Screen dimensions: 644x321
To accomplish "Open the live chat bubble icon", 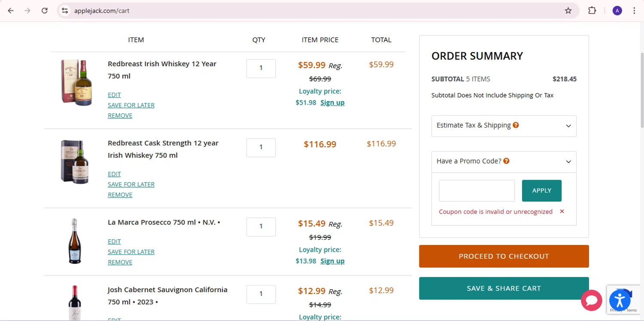I will [592, 300].
